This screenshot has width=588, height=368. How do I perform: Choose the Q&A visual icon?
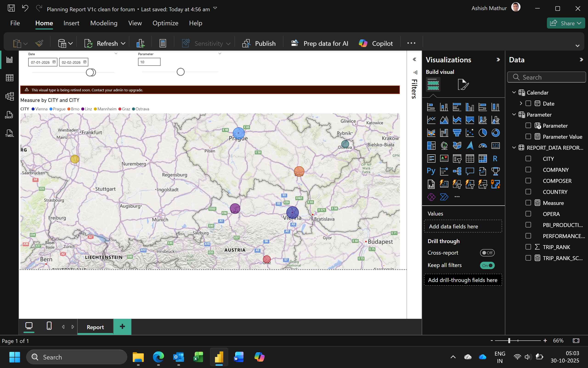coord(470,171)
